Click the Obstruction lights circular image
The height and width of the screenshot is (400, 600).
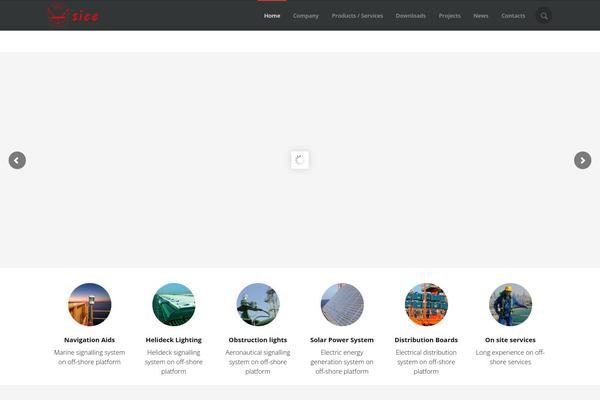(x=258, y=305)
